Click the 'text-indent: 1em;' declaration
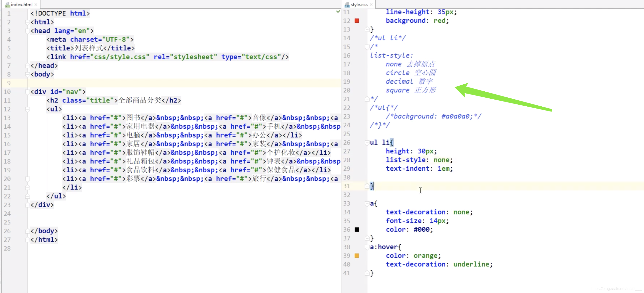644x293 pixels. (419, 169)
